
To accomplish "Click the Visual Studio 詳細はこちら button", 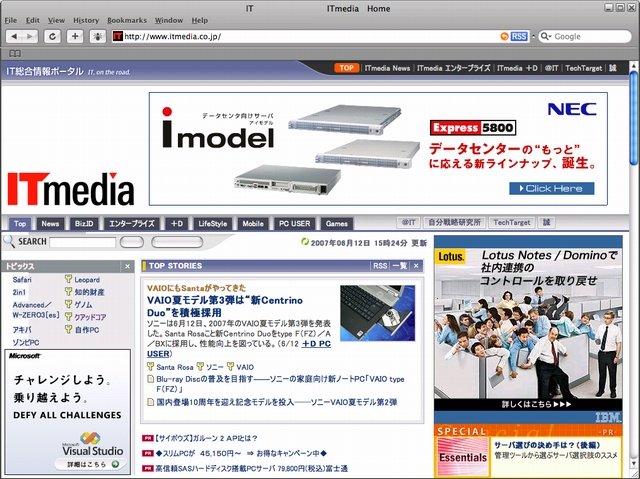I will pyautogui.click(x=91, y=464).
